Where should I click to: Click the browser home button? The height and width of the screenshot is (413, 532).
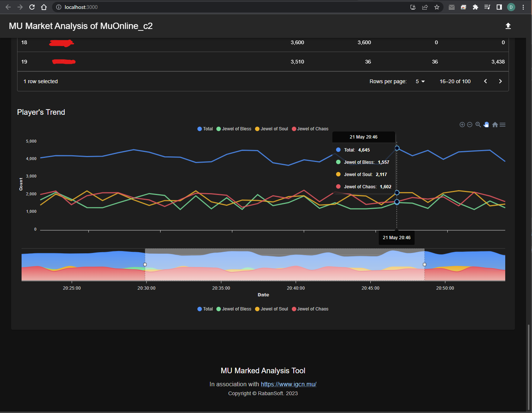44,7
